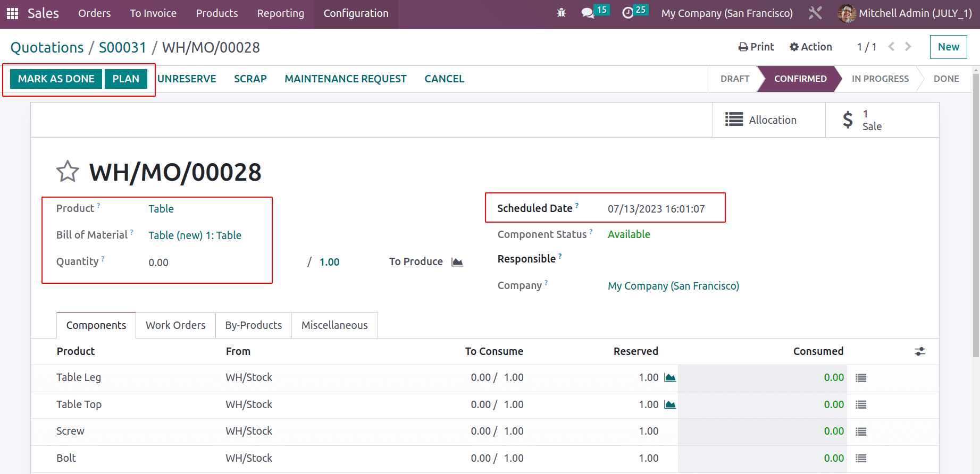
Task: Click the MARK AS DONE button
Action: (x=56, y=79)
